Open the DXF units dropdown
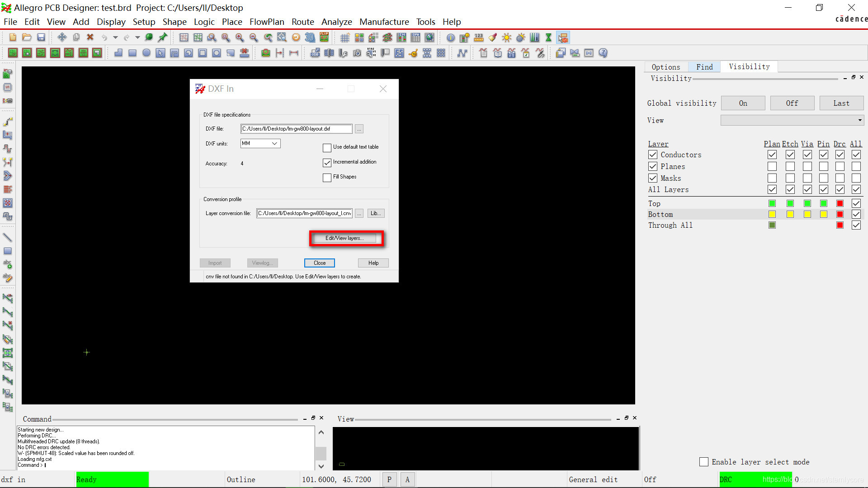Screen dimensions: 868x488 click(260, 143)
